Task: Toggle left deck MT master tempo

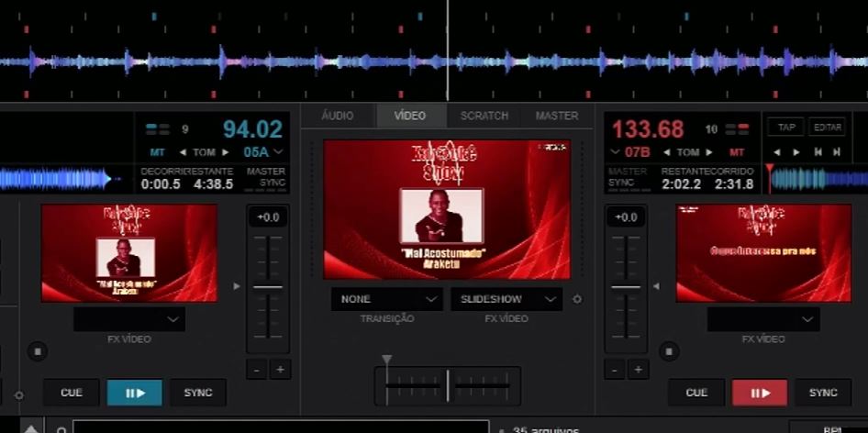Action: (157, 152)
